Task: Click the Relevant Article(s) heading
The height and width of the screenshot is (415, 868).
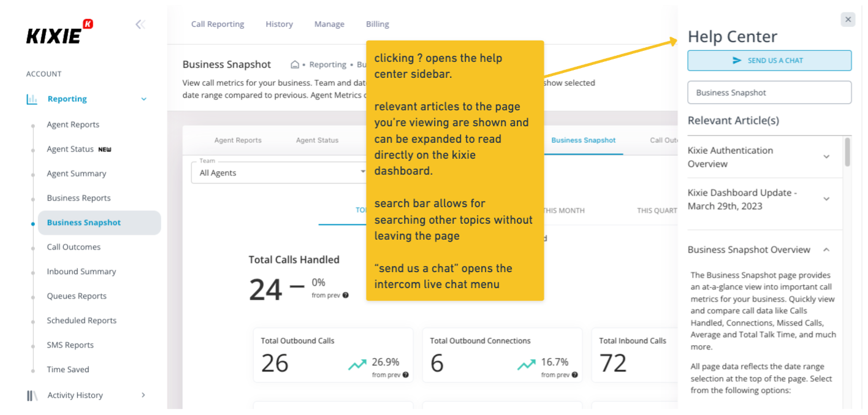Action: pos(733,120)
